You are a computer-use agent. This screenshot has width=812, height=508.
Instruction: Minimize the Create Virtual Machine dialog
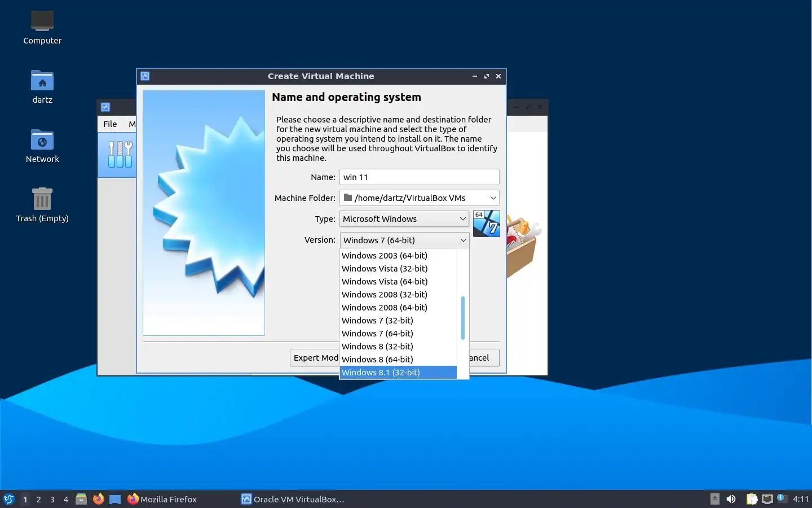pos(475,76)
